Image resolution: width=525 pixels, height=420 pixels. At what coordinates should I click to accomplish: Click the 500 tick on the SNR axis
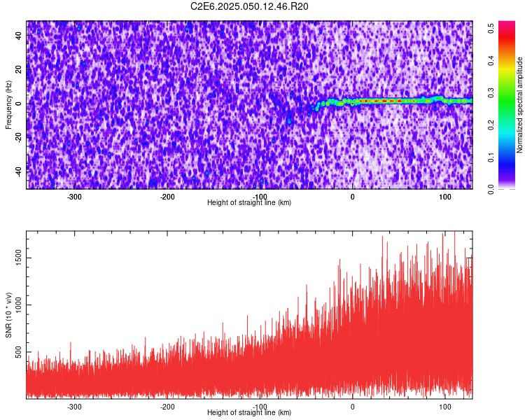(x=19, y=351)
